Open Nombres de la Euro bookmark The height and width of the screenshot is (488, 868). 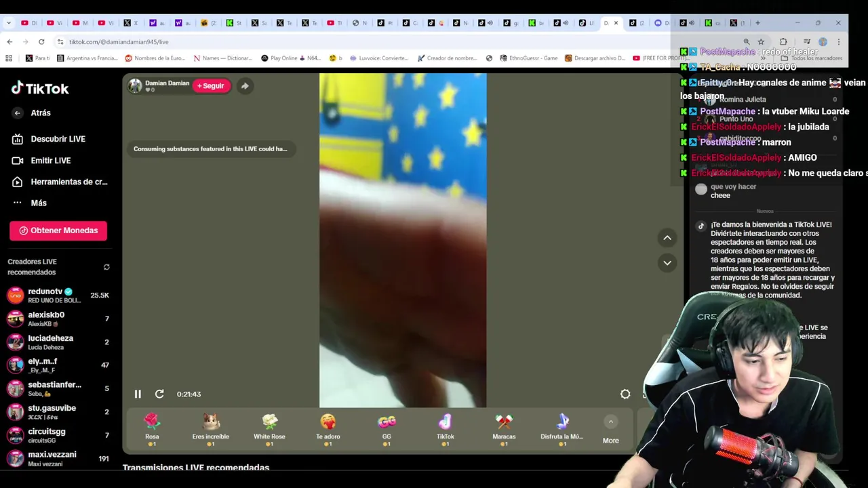[155, 58]
